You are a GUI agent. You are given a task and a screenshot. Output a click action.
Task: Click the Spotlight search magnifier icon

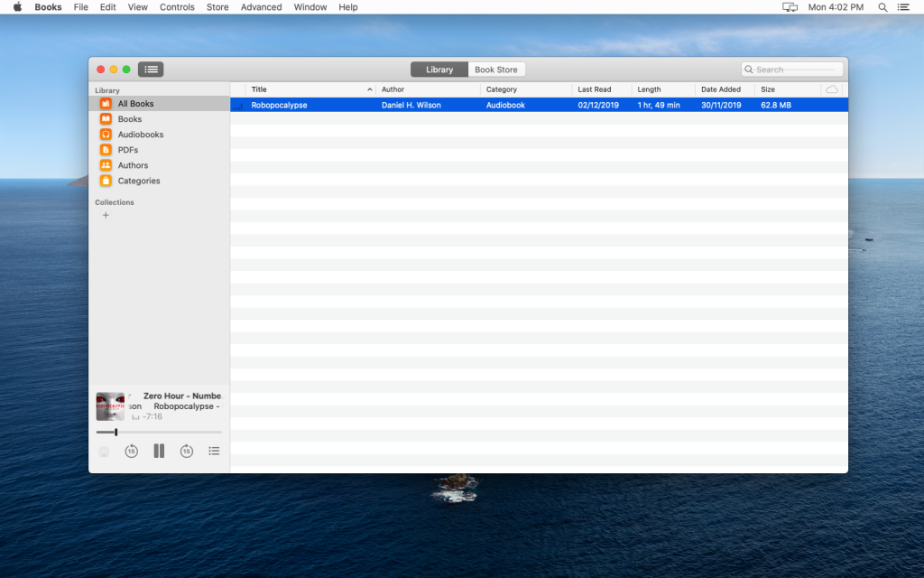[x=882, y=7]
